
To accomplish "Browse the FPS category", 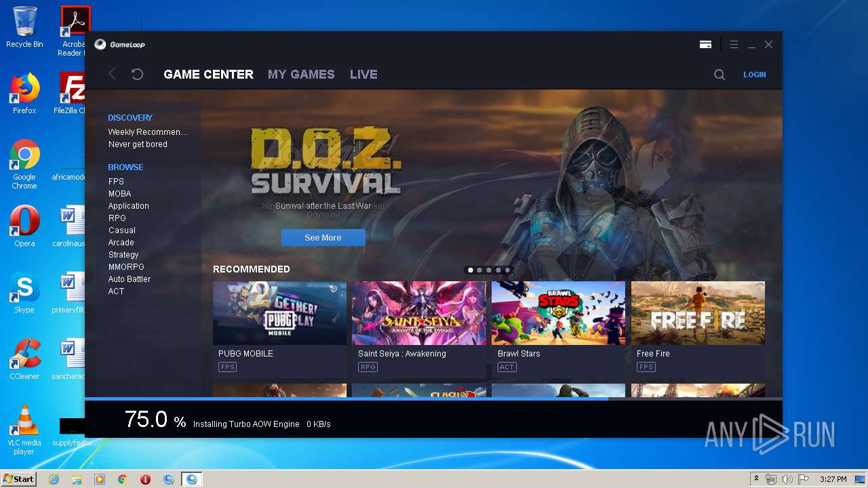I will [116, 182].
